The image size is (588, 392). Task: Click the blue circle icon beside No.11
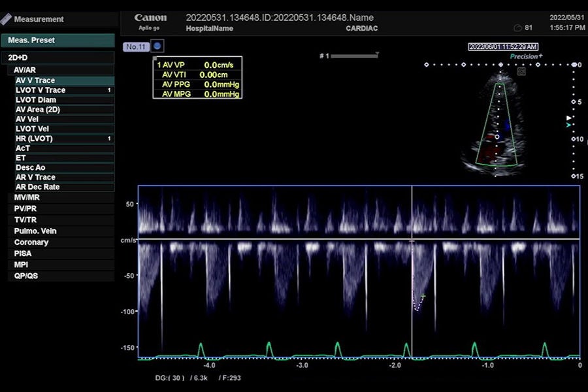coord(157,46)
